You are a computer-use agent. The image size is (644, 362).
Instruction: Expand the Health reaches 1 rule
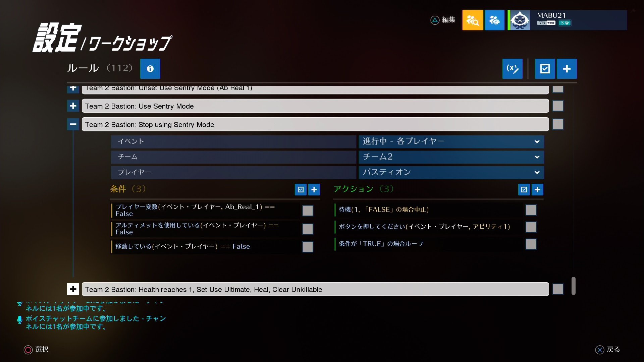pyautogui.click(x=73, y=289)
